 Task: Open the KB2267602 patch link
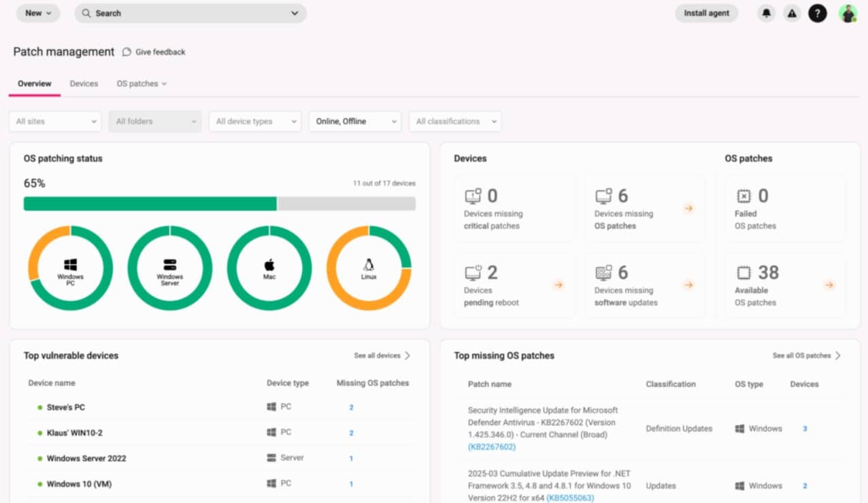click(x=492, y=447)
